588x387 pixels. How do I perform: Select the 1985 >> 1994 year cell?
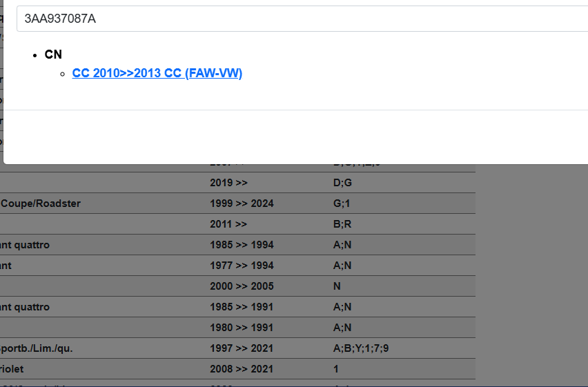[x=242, y=245]
